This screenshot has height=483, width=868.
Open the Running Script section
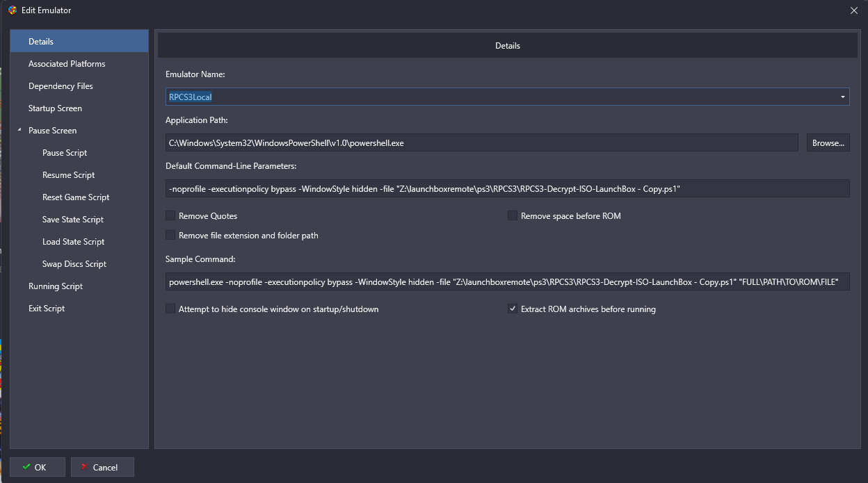[79, 286]
